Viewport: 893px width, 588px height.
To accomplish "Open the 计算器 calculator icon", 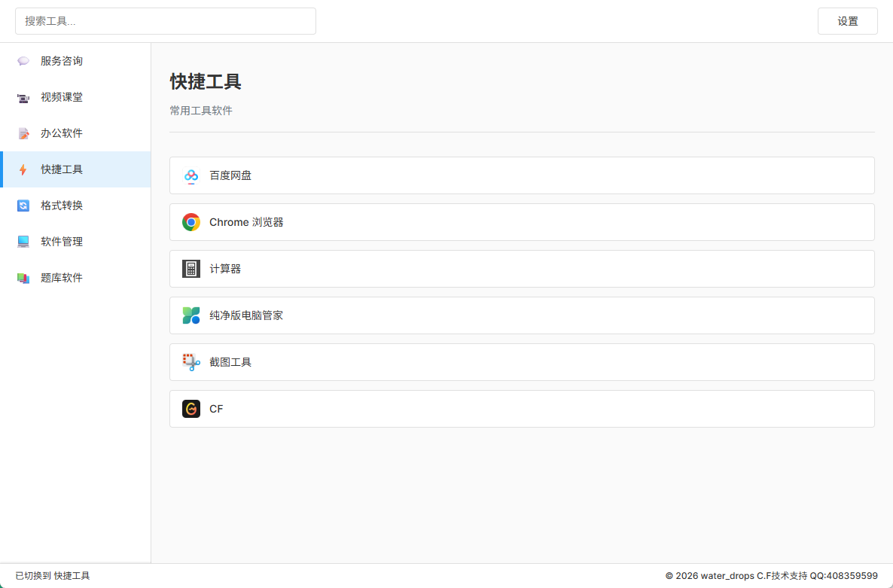I will (x=191, y=269).
